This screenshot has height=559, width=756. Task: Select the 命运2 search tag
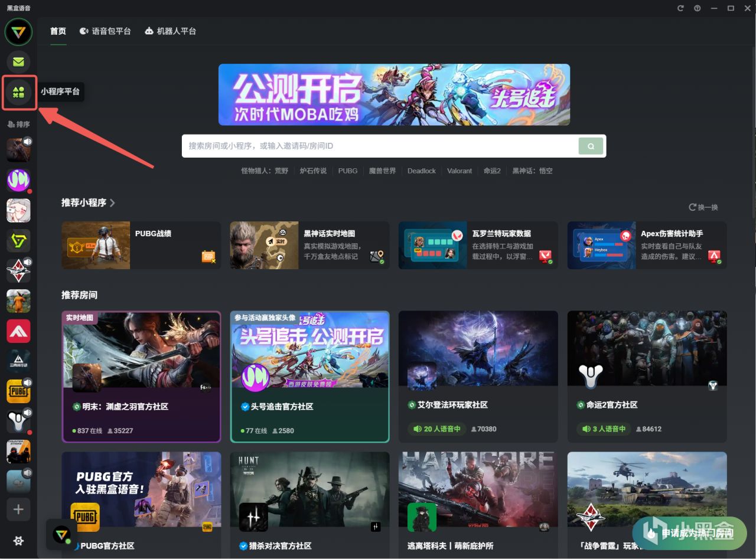[x=492, y=171]
